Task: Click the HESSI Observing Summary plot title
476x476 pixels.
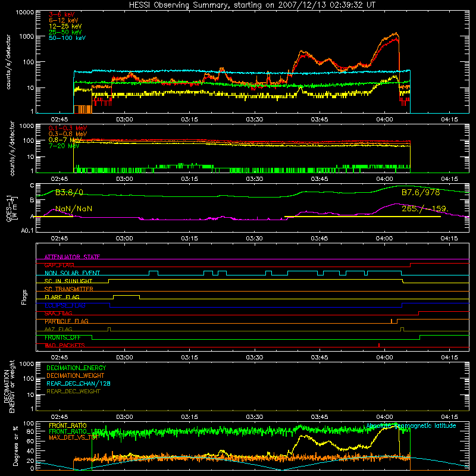Action: pyautogui.click(x=252, y=5)
